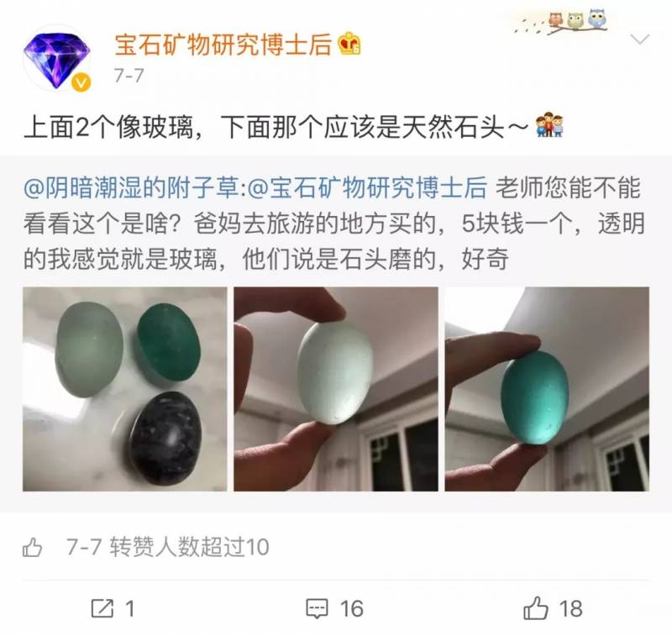Open the comments speech bubble icon
The image size is (672, 636).
tap(317, 608)
